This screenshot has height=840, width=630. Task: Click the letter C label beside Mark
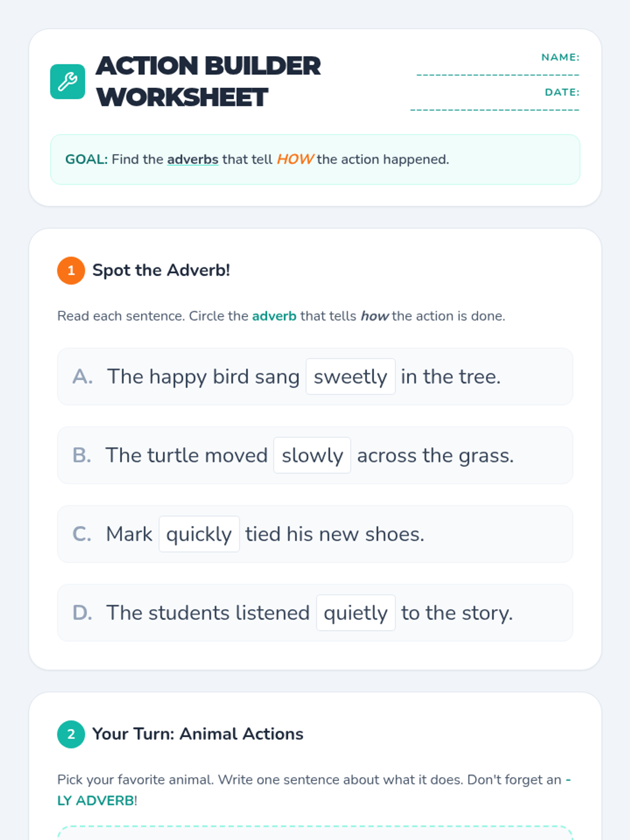[82, 534]
